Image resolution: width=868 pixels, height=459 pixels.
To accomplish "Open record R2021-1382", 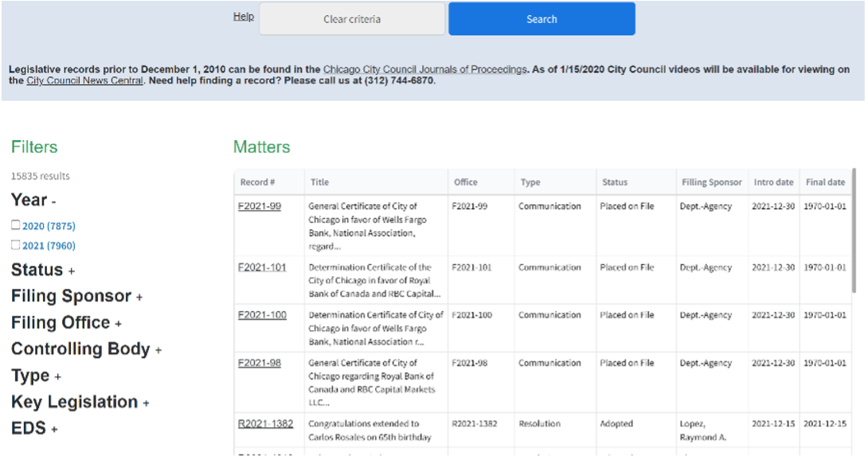I will point(266,424).
